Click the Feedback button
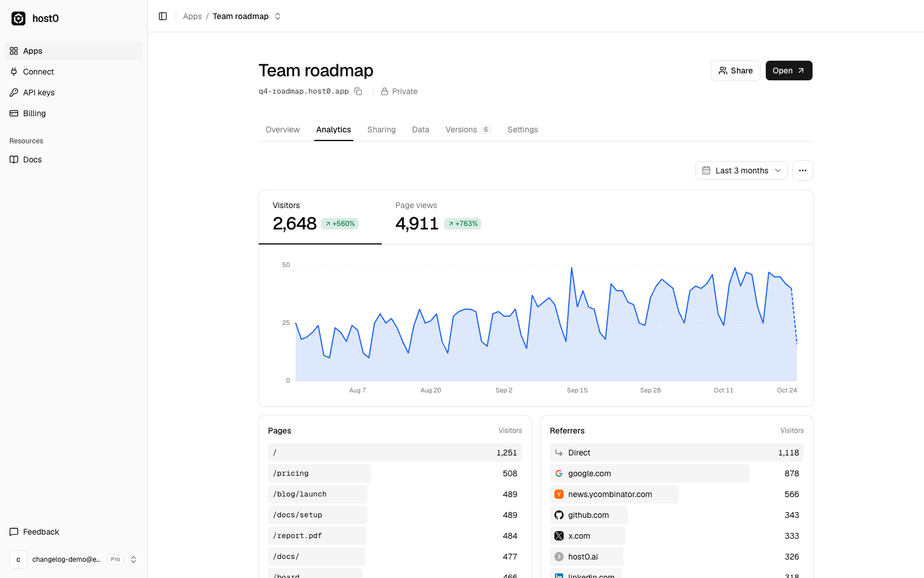924x578 pixels. 74,532
